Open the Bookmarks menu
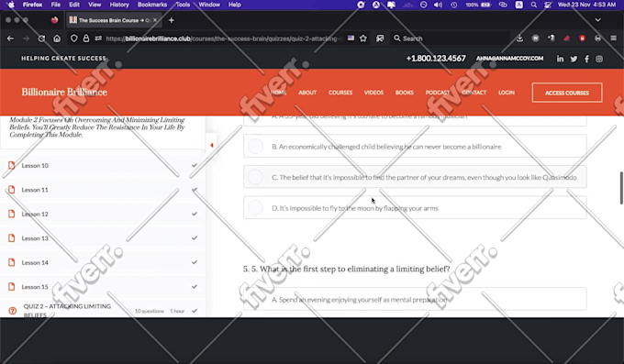This screenshot has width=624, height=364. (152, 5)
